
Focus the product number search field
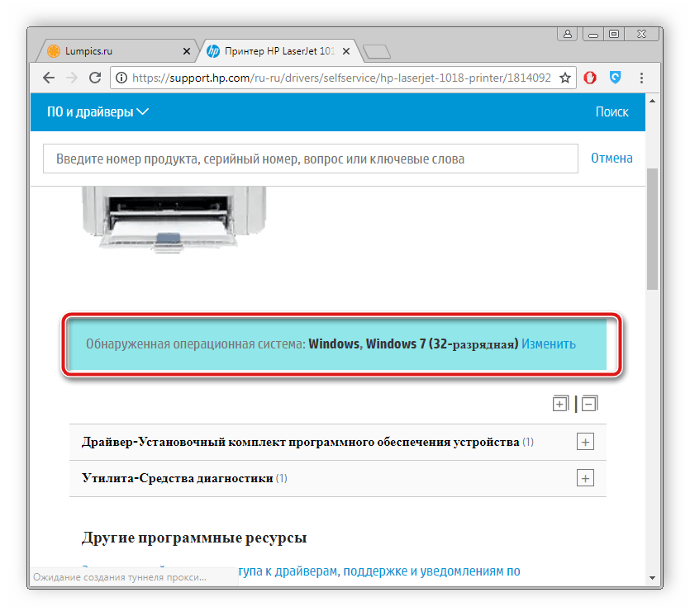point(311,159)
